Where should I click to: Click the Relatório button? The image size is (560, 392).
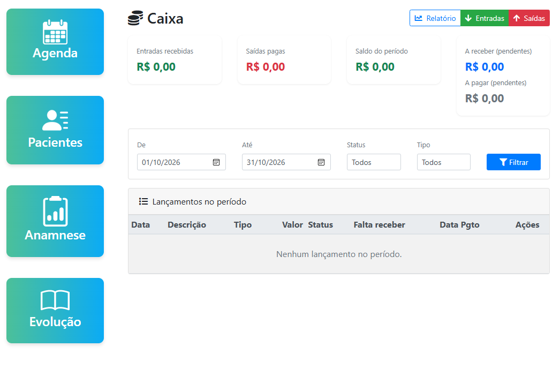coord(435,18)
